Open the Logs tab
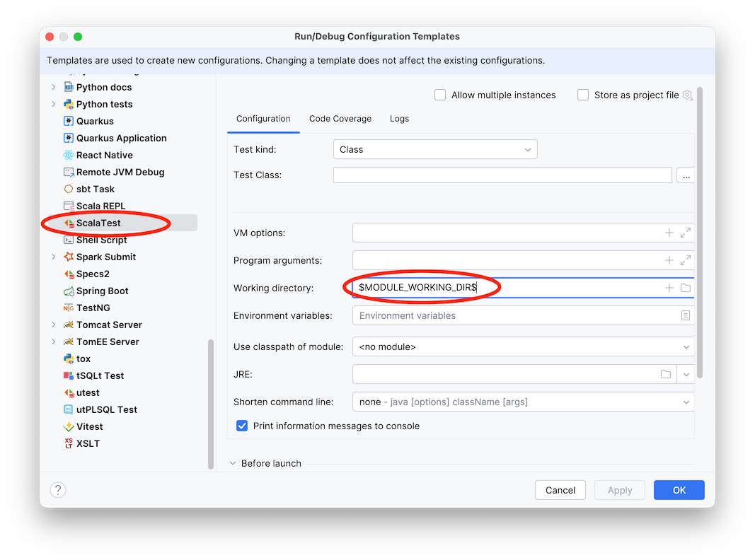Image resolution: width=755 pixels, height=560 pixels. (399, 119)
